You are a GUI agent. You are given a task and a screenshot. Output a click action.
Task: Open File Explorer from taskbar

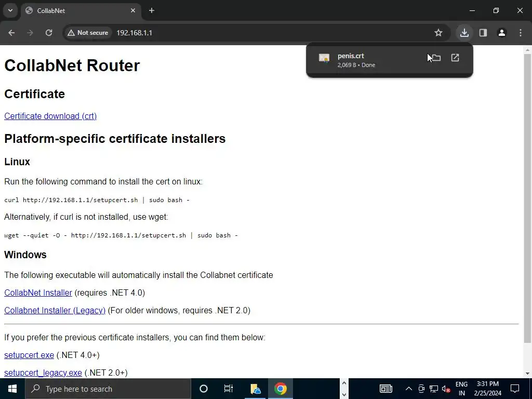click(x=255, y=389)
